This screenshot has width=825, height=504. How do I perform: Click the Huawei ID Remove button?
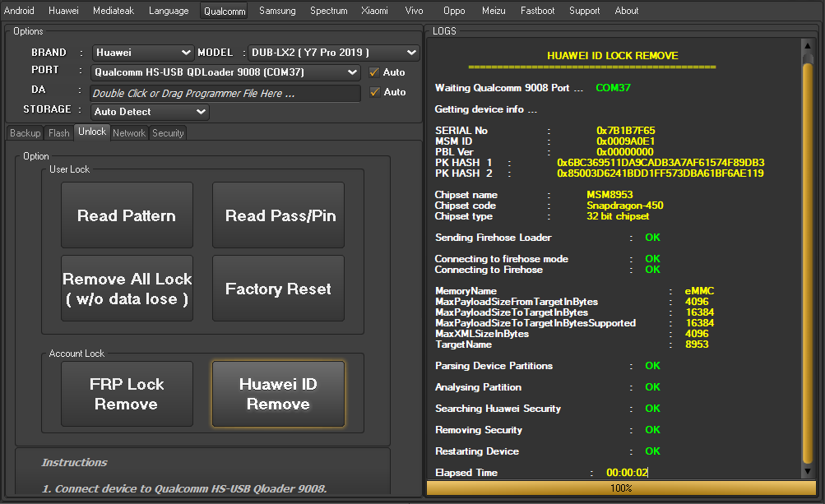click(278, 394)
